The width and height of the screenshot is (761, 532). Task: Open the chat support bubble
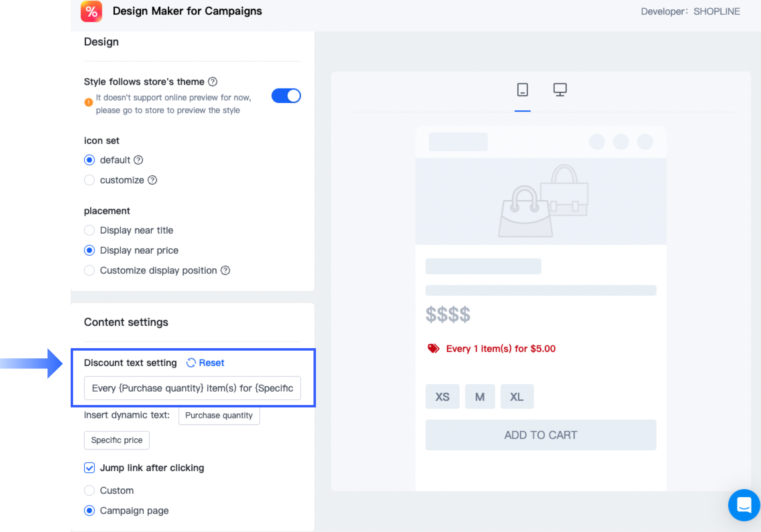click(744, 505)
